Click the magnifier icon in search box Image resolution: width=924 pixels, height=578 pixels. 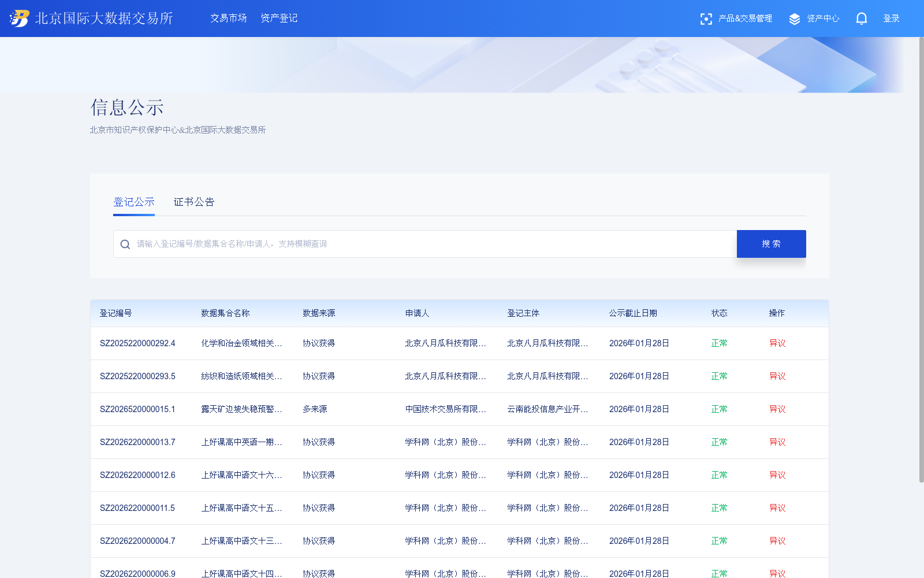125,244
